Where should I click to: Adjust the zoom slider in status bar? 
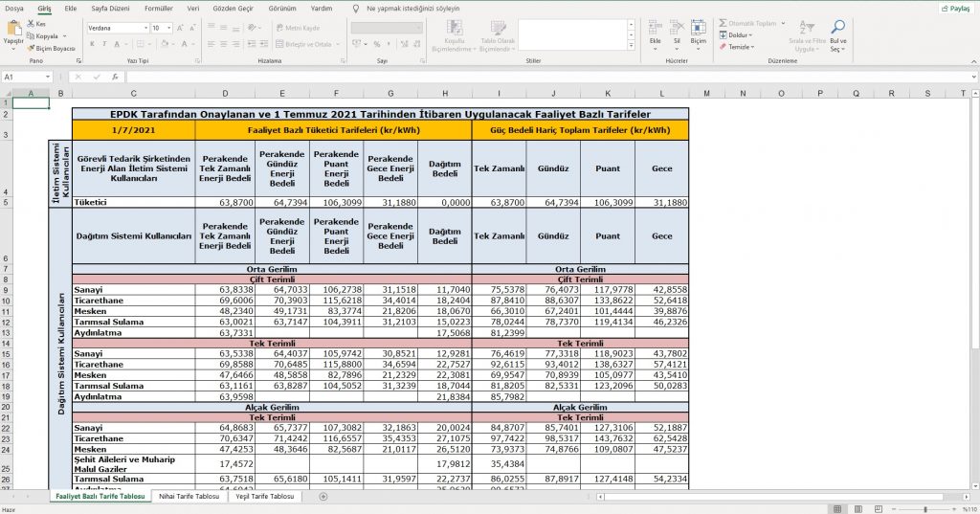pyautogui.click(x=925, y=509)
